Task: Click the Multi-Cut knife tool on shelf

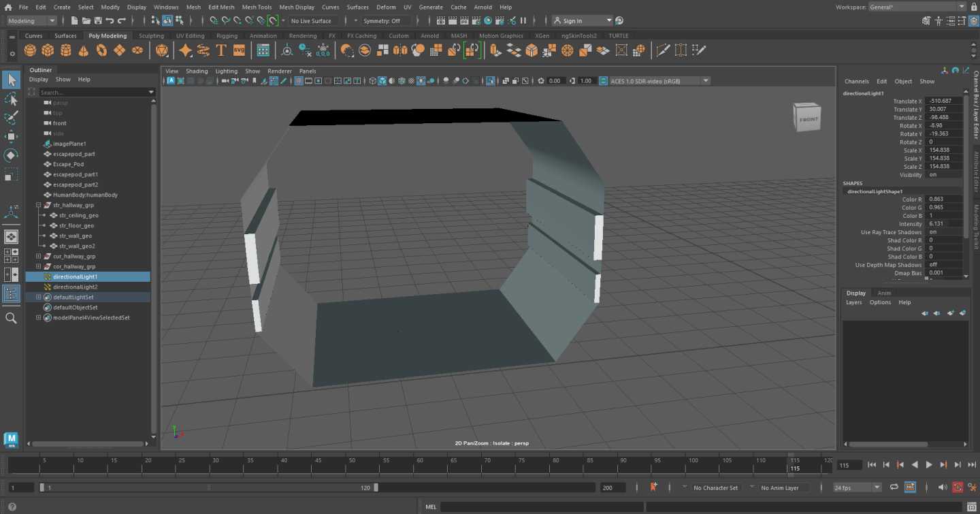Action: (663, 50)
